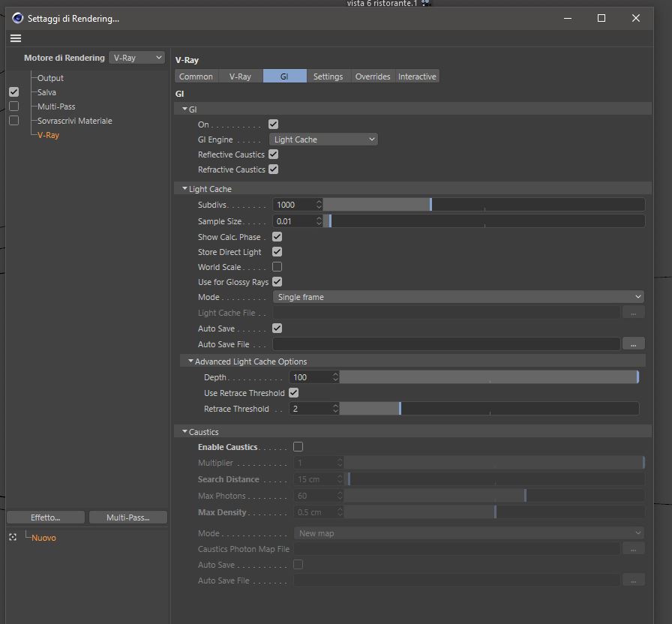
Task: Close the Settaggi di Rendering window
Action: coord(635,18)
